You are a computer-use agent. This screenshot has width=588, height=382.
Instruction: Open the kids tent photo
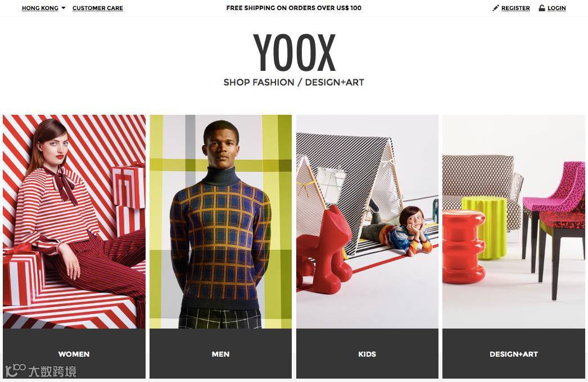pos(367,222)
